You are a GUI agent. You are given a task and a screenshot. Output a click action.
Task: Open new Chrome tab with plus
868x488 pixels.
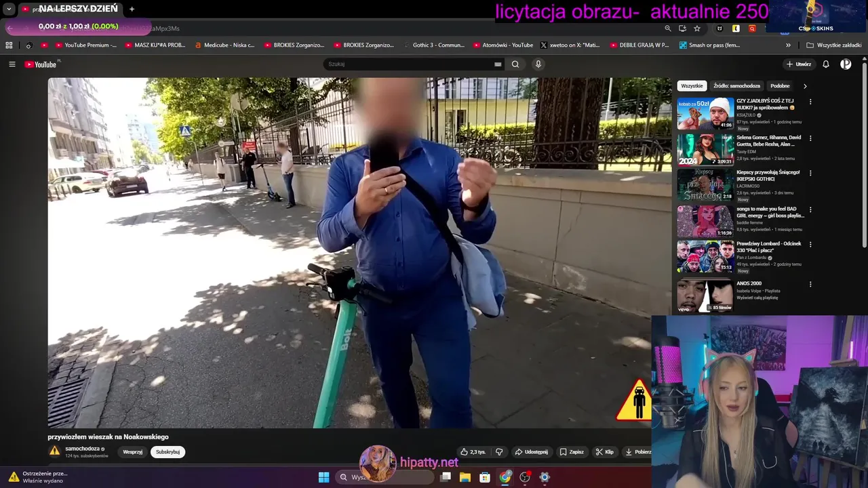pos(132,9)
